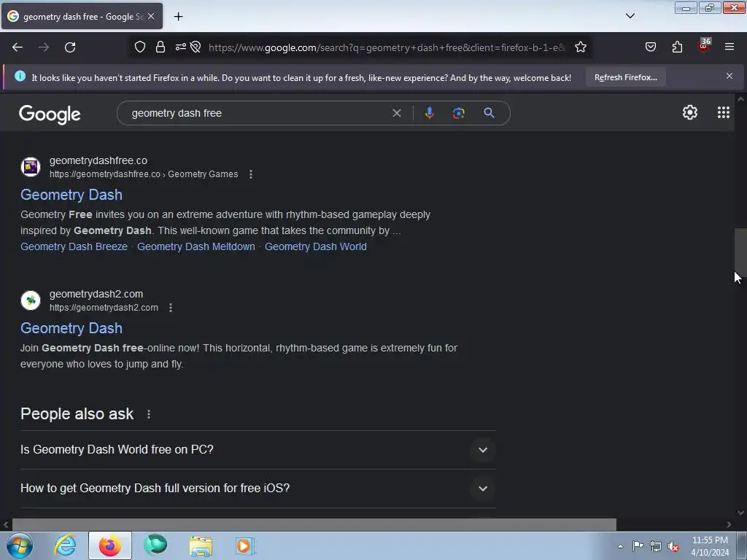The height and width of the screenshot is (560, 747).
Task: Click scroll up arrow on vertical scrollbar
Action: click(740, 99)
